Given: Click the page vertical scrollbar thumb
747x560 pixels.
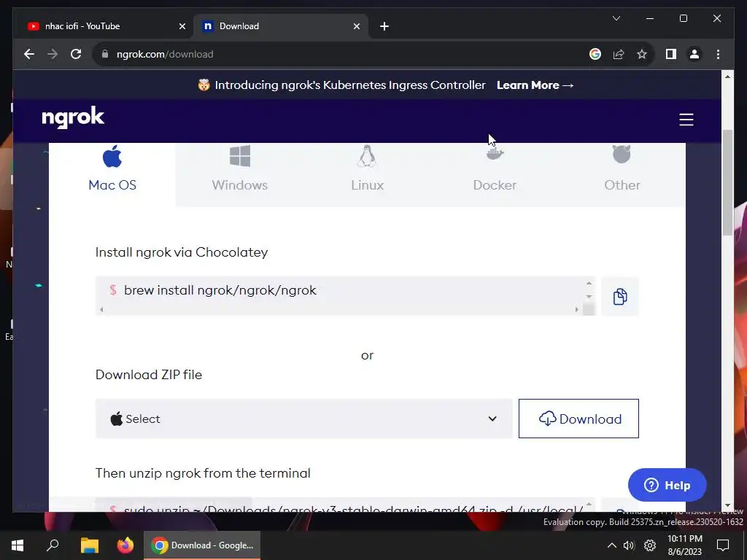Looking at the screenshot, I should point(727,182).
